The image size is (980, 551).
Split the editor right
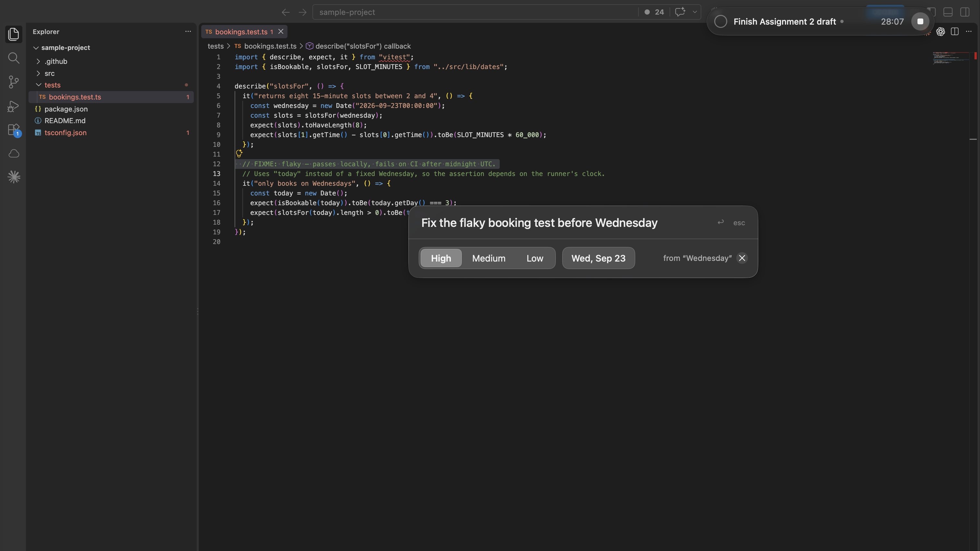coord(954,31)
